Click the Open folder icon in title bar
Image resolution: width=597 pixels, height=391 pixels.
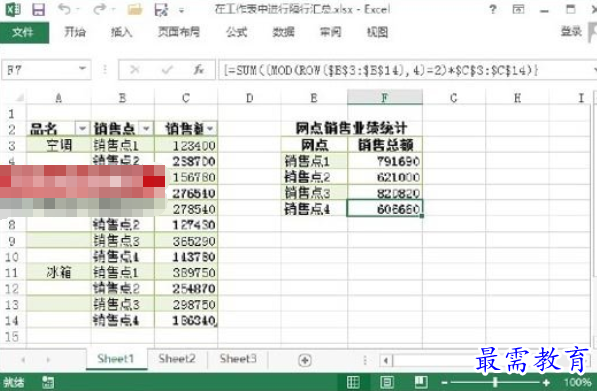(x=134, y=10)
